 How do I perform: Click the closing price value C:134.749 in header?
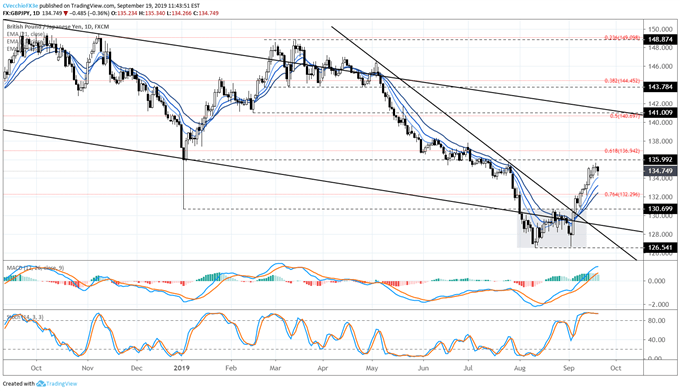coord(206,13)
